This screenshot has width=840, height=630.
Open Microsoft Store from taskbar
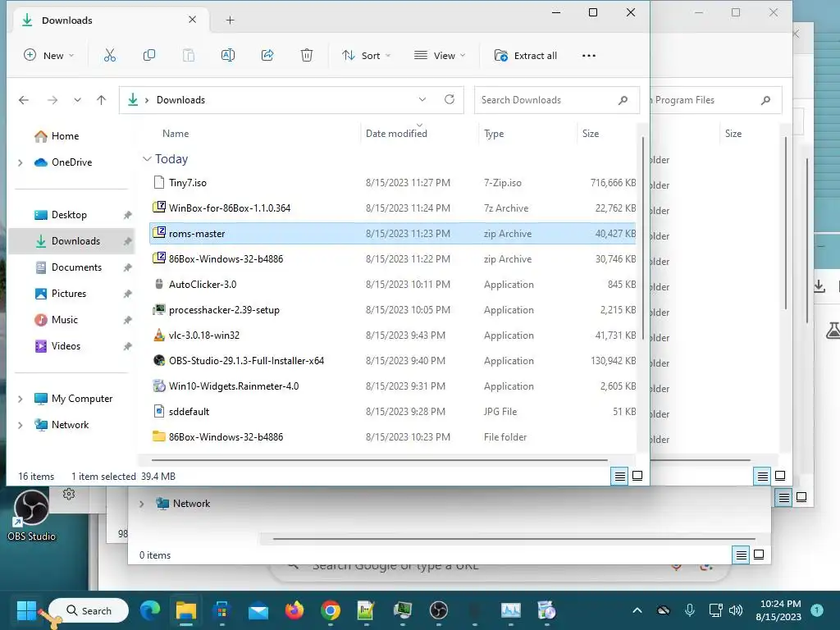click(221, 610)
